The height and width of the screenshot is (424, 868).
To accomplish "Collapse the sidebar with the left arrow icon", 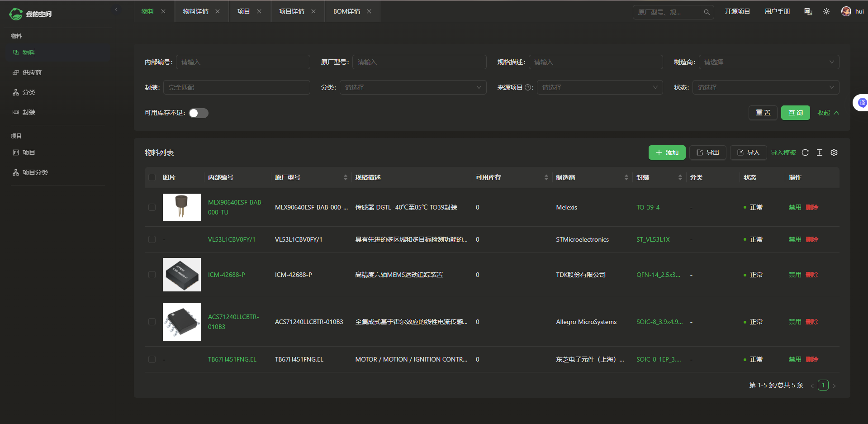I will (x=116, y=10).
